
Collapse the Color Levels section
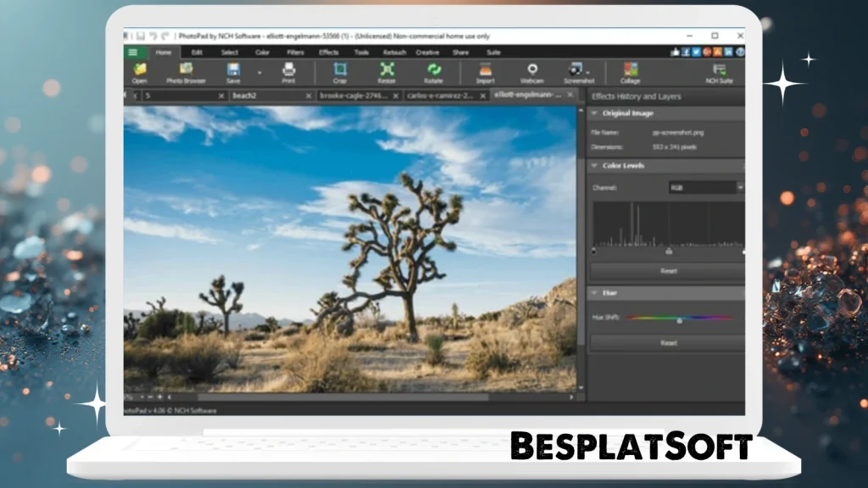coord(594,166)
